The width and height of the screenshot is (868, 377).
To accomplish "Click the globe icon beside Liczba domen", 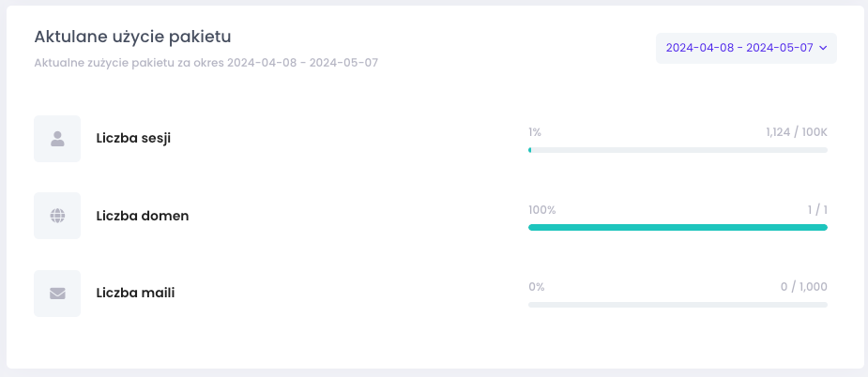I will tap(57, 216).
